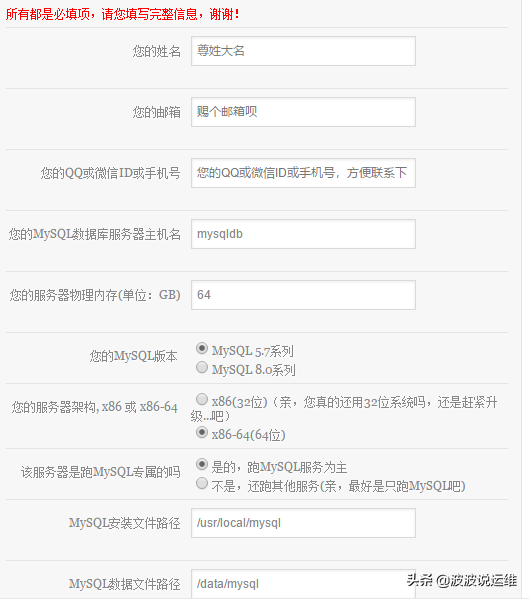Choose the MySQL 8.0系列 radio button
Viewport: 529px width, 599px height.
202,367
